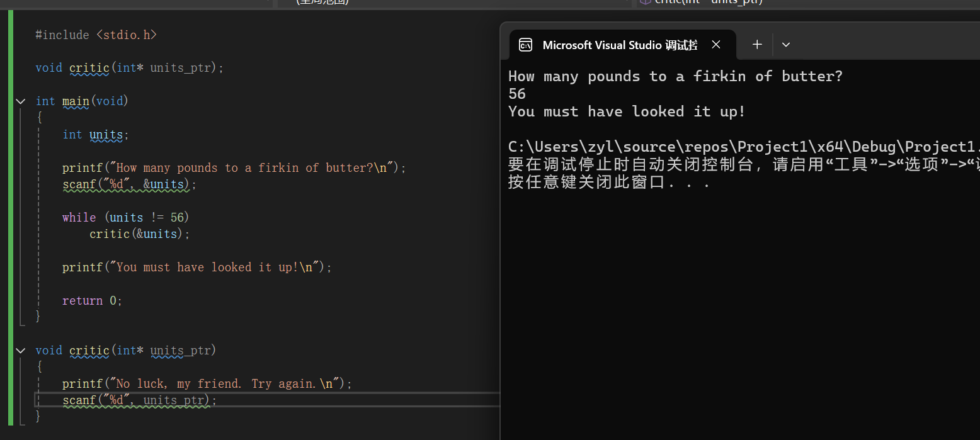Open a new console tab with the plus icon
The width and height of the screenshot is (980, 440).
tap(757, 45)
